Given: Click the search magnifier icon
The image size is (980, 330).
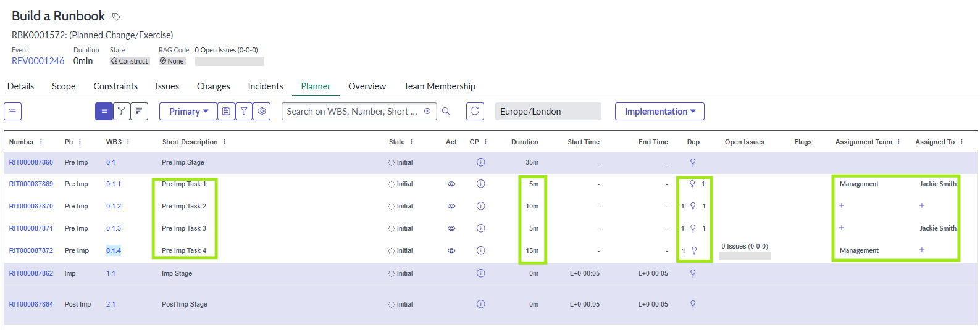Looking at the screenshot, I should point(446,112).
